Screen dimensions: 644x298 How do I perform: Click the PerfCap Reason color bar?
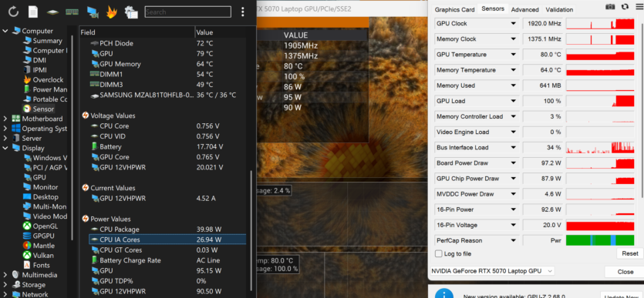point(599,240)
